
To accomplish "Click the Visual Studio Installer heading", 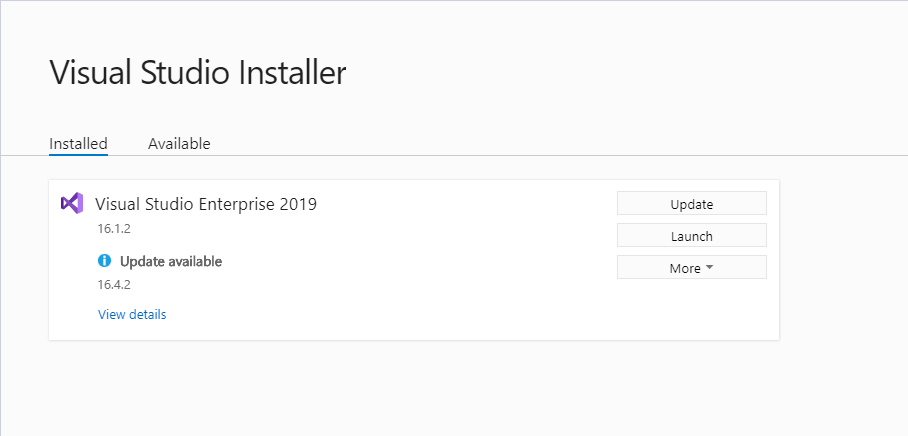I will point(197,73).
